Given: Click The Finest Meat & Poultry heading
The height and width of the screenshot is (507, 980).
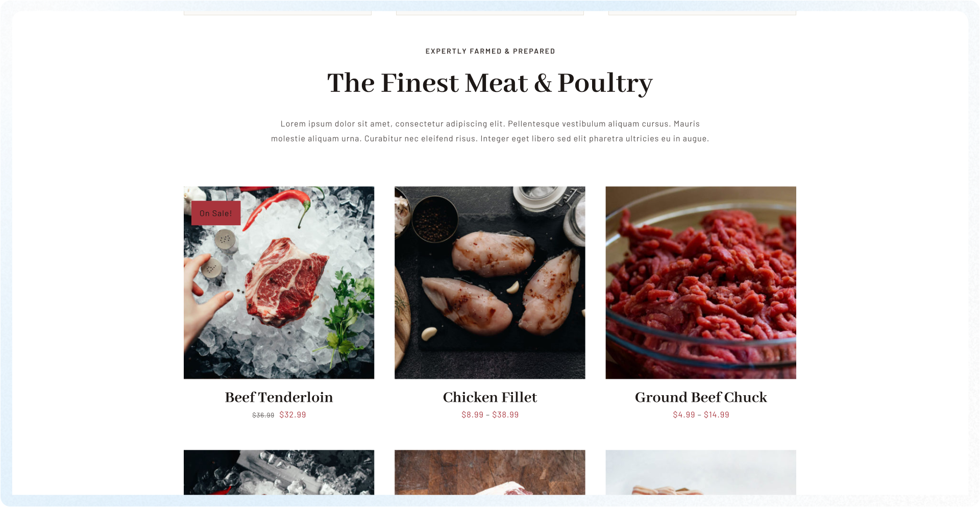Looking at the screenshot, I should 490,83.
